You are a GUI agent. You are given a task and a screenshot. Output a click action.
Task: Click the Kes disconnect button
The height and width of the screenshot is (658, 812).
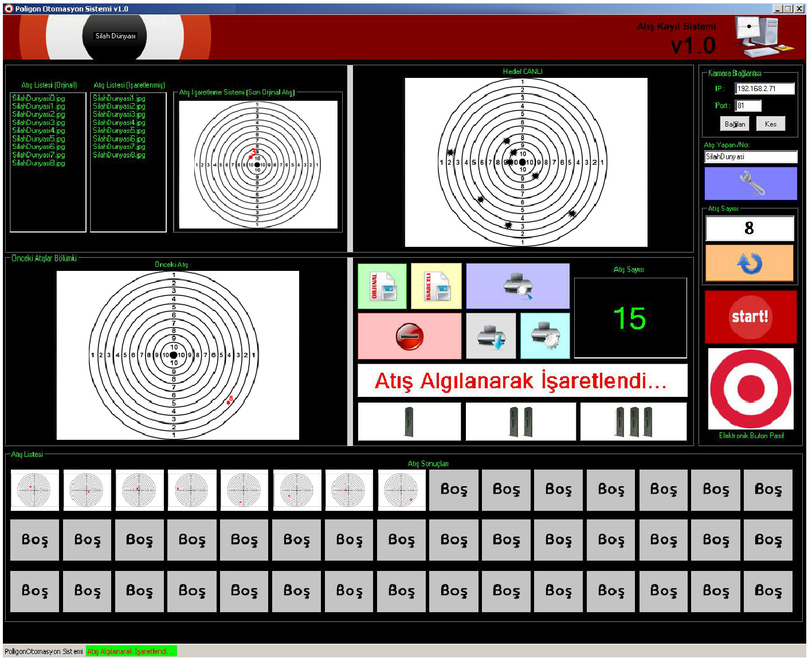(x=770, y=124)
